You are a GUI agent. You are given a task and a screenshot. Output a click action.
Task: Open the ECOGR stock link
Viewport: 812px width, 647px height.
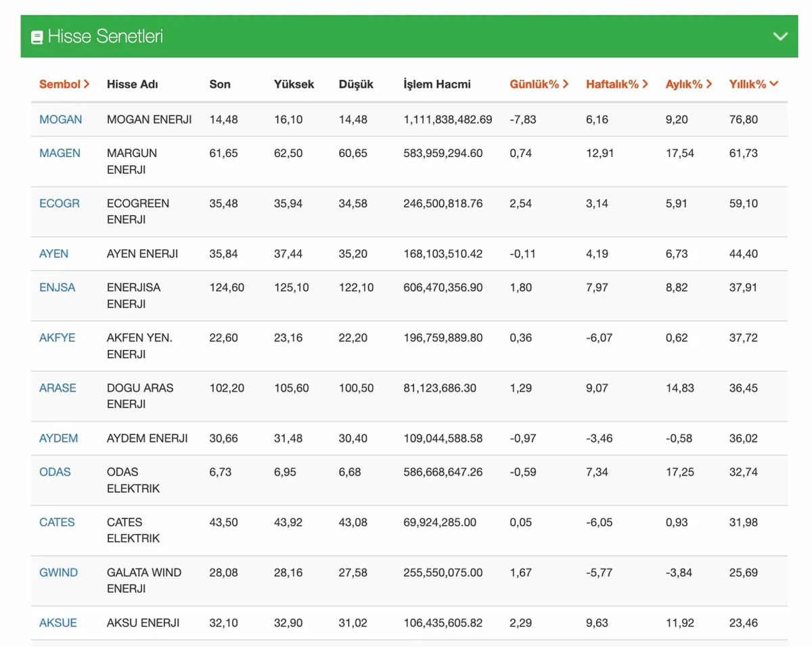60,204
